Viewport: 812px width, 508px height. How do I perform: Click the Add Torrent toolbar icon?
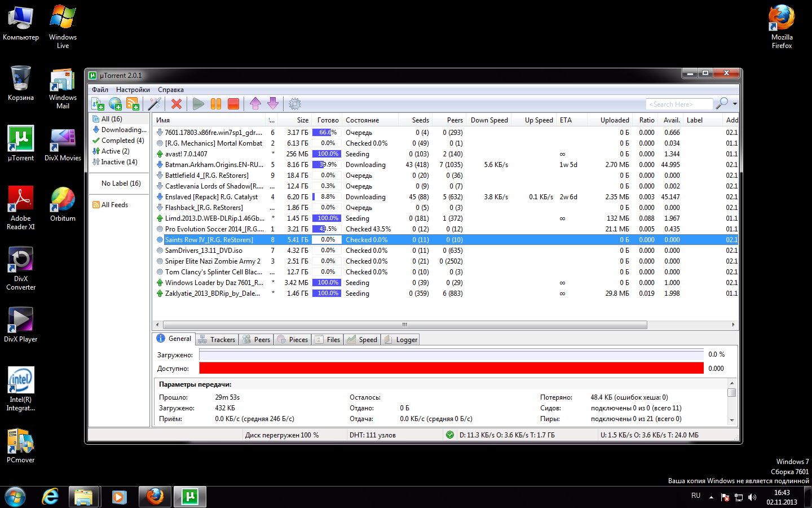point(98,104)
